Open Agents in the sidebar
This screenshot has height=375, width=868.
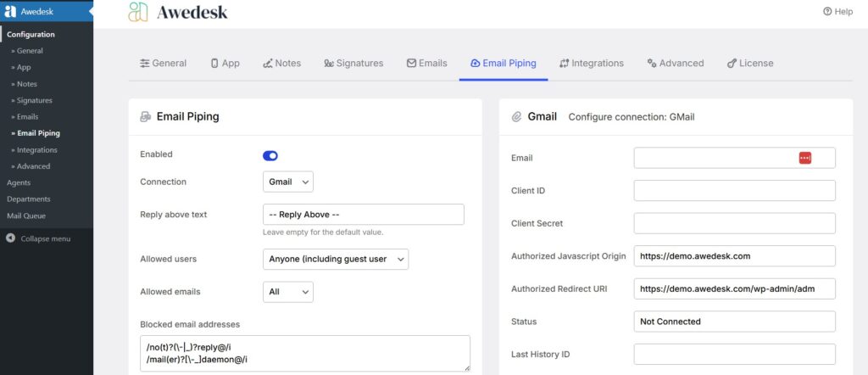coord(19,182)
